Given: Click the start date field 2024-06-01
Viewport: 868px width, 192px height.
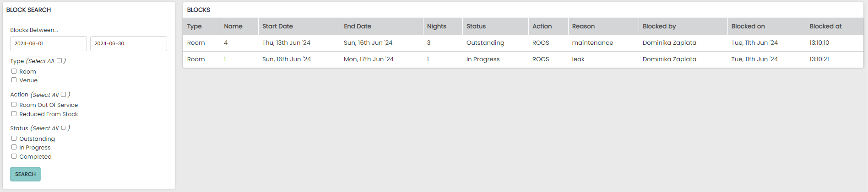Looking at the screenshot, I should [x=48, y=43].
